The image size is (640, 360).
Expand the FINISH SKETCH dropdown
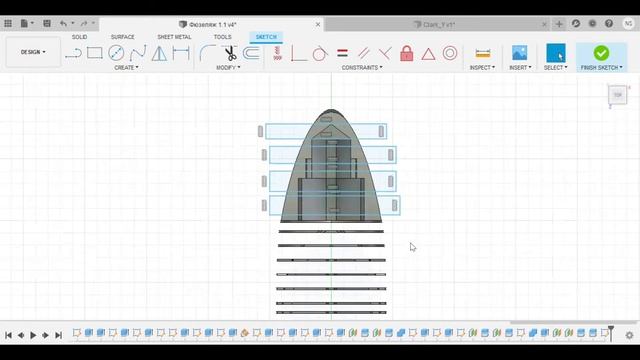point(602,67)
